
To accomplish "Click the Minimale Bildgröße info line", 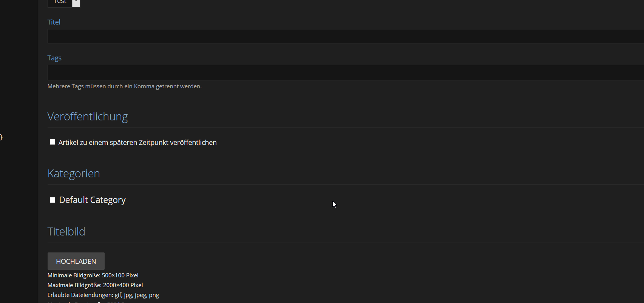I will click(93, 275).
